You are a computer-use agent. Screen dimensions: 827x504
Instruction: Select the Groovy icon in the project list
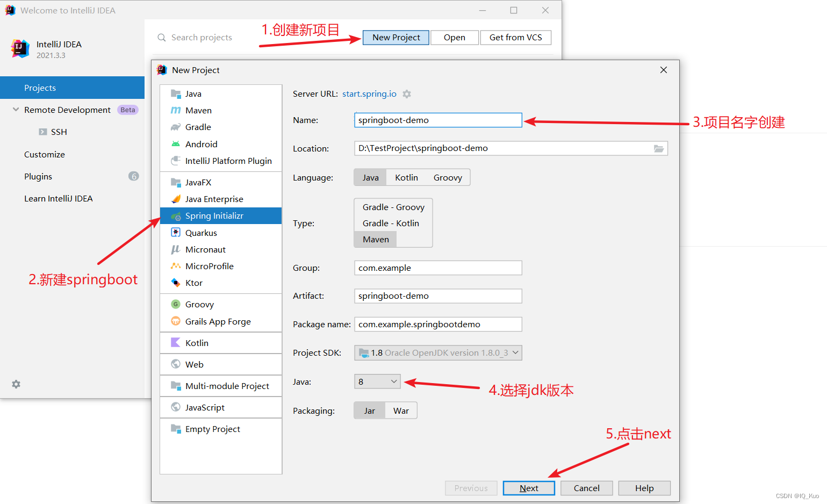[x=176, y=304]
